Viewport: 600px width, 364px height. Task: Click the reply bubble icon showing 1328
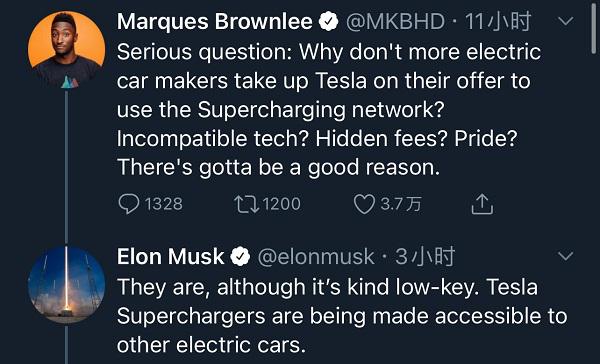[x=129, y=204]
